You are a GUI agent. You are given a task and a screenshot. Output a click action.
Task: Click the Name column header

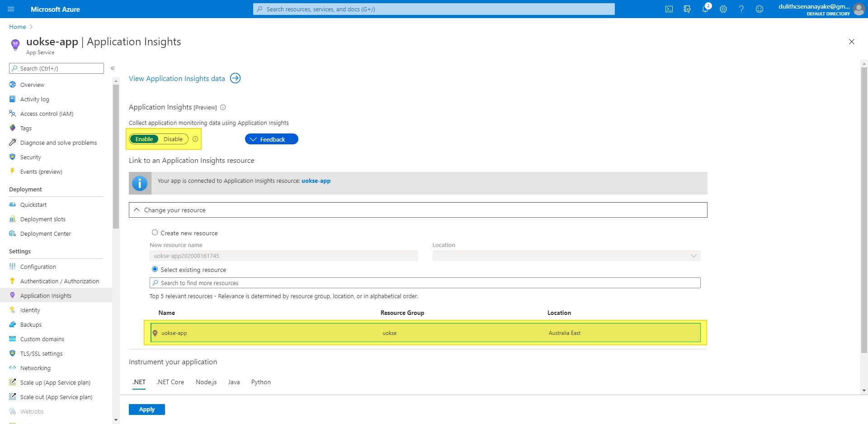[x=166, y=313]
